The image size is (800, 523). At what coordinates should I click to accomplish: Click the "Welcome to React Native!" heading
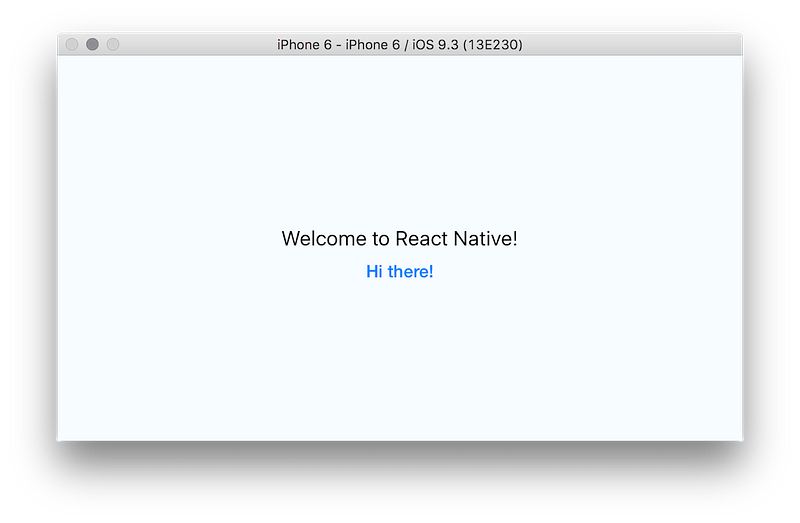[399, 238]
